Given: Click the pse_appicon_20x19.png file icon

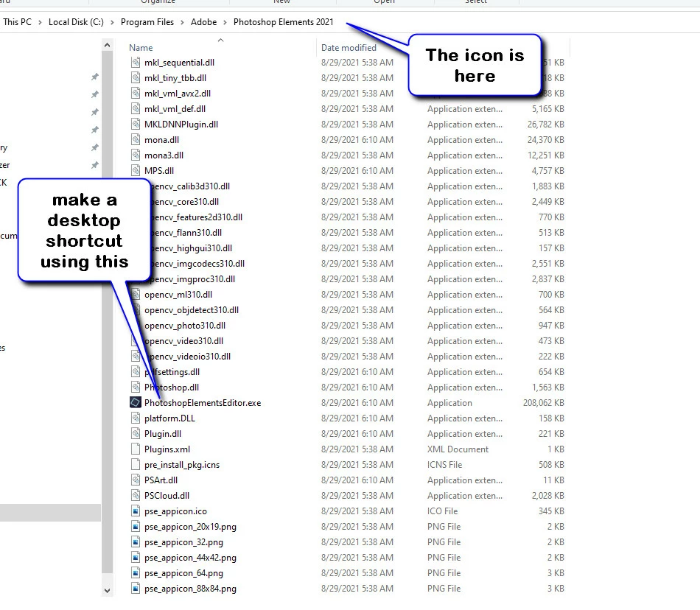Looking at the screenshot, I should point(136,527).
